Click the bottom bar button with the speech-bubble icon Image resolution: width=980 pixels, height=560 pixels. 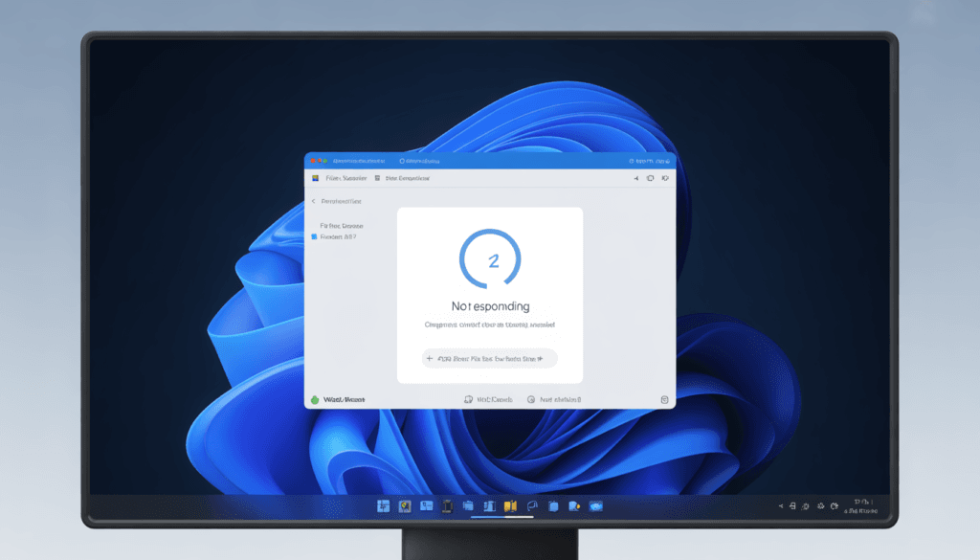tap(488, 399)
